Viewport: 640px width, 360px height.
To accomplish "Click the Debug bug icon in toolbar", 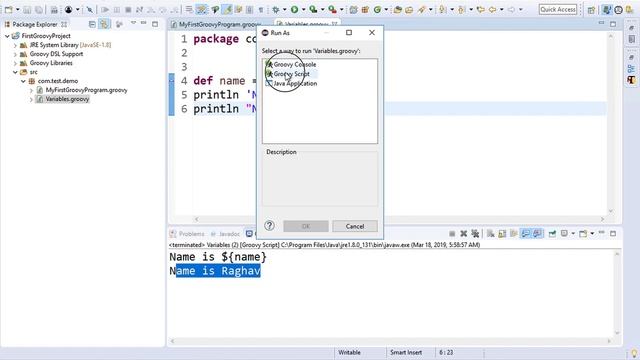I will (x=276, y=9).
